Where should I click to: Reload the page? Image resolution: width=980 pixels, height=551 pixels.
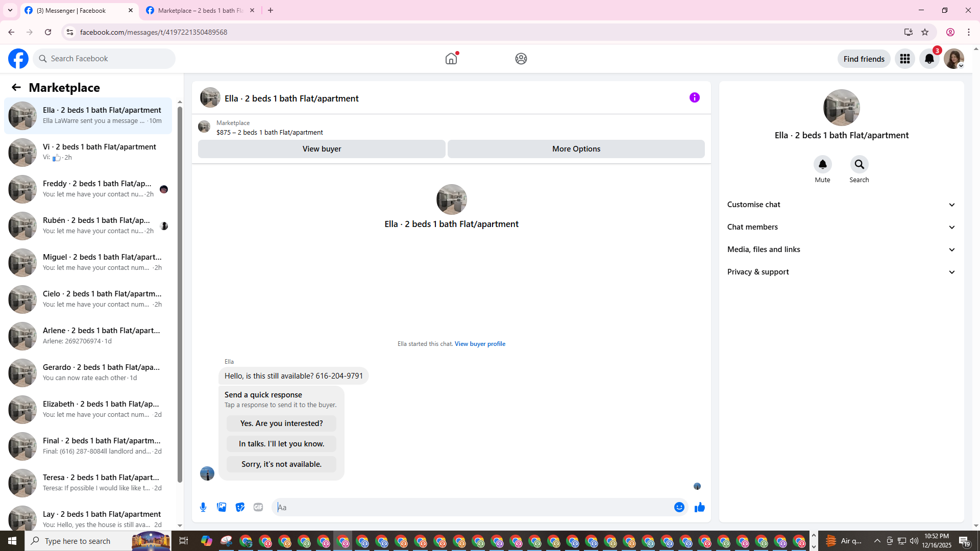[48, 32]
